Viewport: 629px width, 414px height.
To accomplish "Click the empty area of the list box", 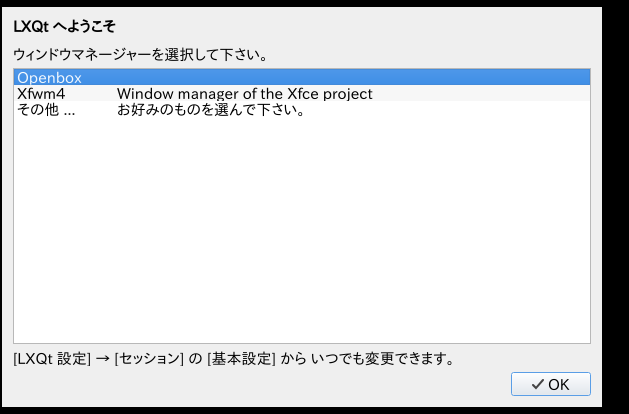I will pos(300,230).
